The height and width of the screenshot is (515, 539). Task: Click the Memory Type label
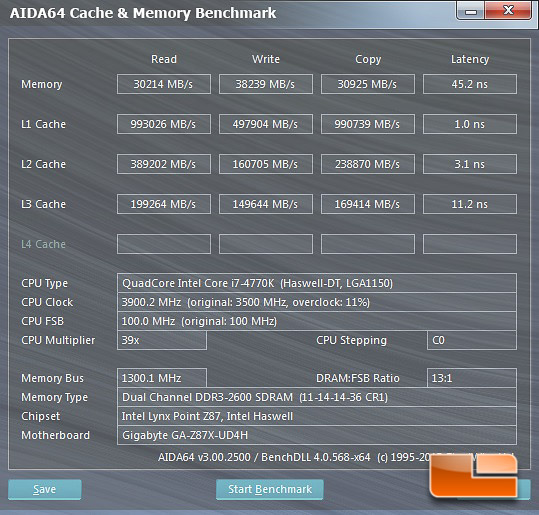54,397
